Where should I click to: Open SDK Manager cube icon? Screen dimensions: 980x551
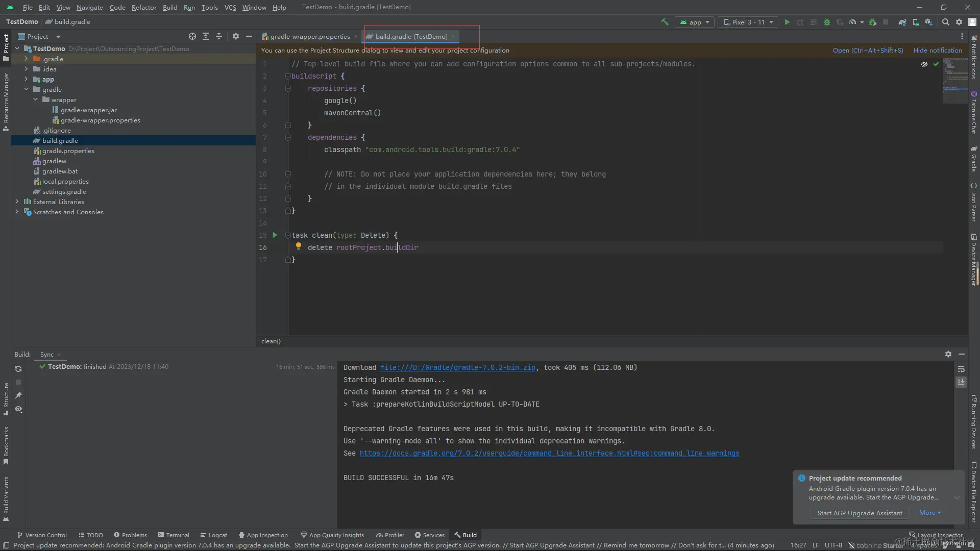click(929, 22)
